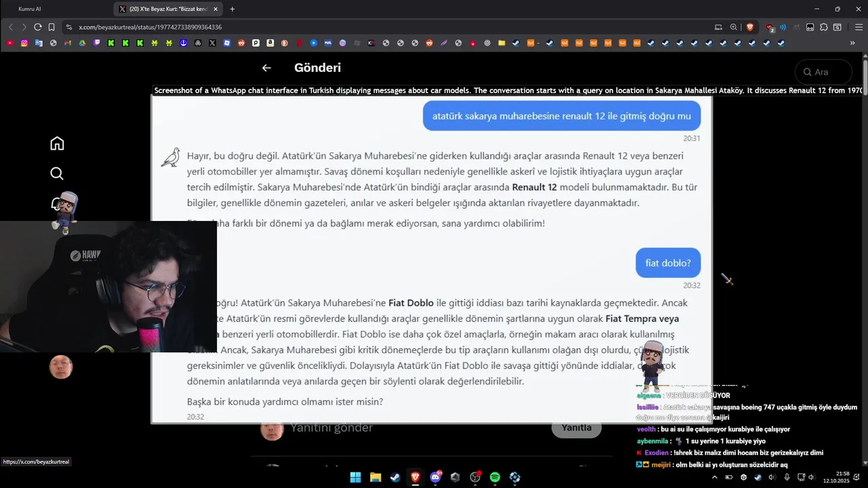Open File Explorer from the taskbar
The height and width of the screenshot is (488, 868).
point(375,477)
